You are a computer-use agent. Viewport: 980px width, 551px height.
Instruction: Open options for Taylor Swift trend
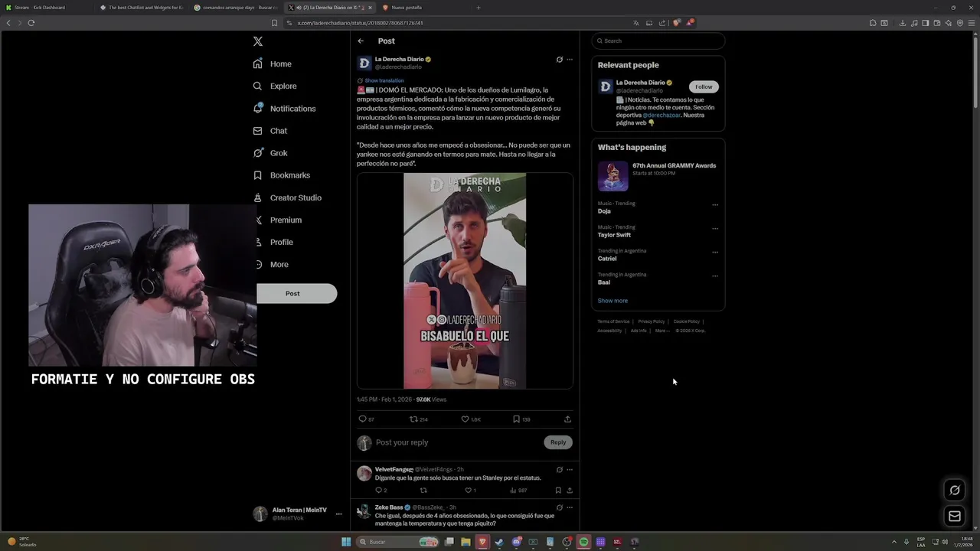click(x=715, y=229)
